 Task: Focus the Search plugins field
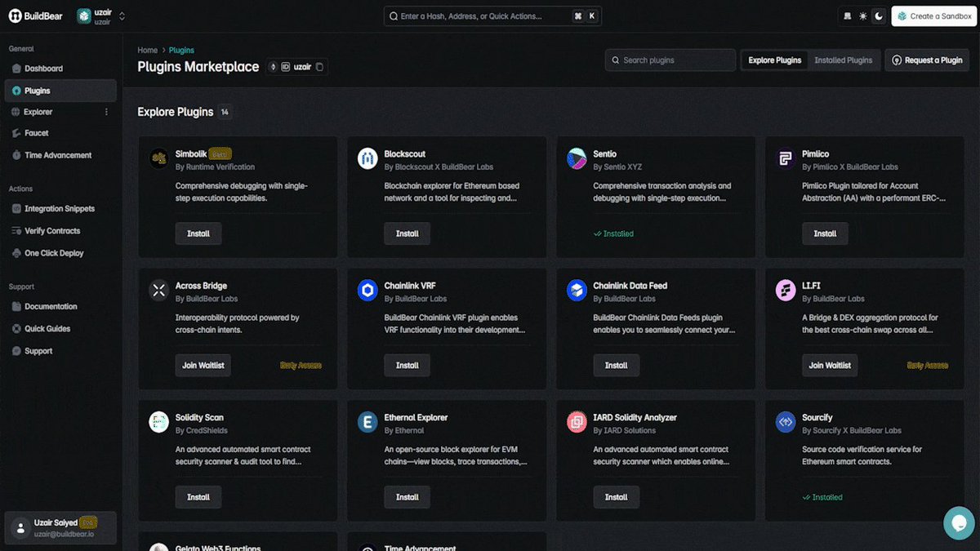point(670,60)
